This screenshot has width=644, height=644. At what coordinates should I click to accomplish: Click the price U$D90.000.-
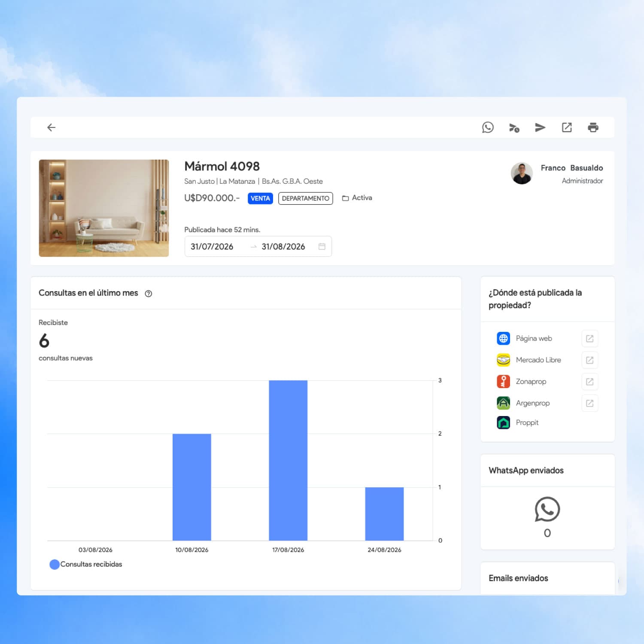(x=212, y=198)
